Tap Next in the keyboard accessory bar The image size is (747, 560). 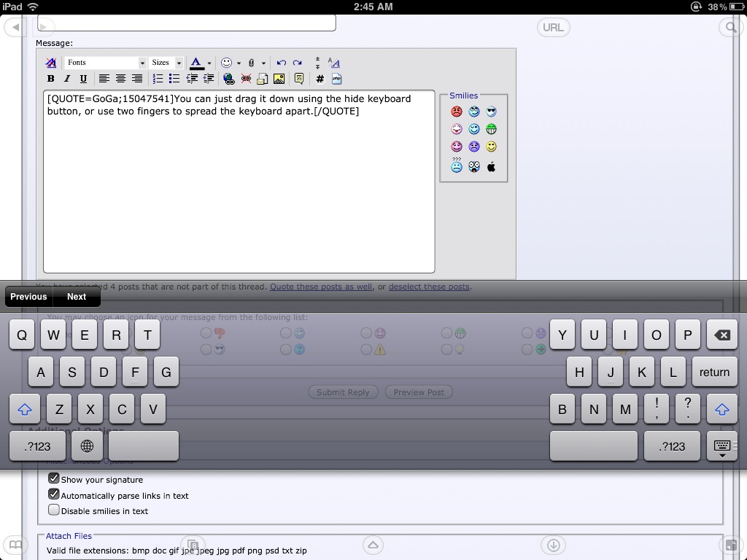77,297
